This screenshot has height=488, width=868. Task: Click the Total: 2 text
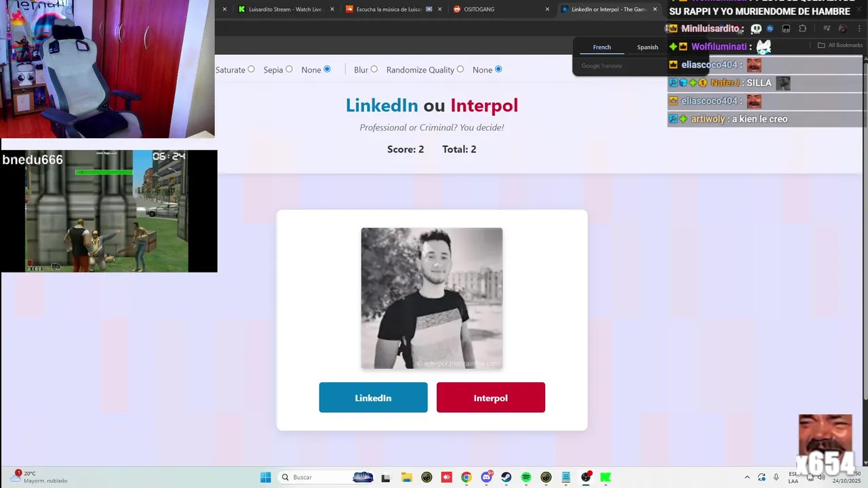pos(459,149)
